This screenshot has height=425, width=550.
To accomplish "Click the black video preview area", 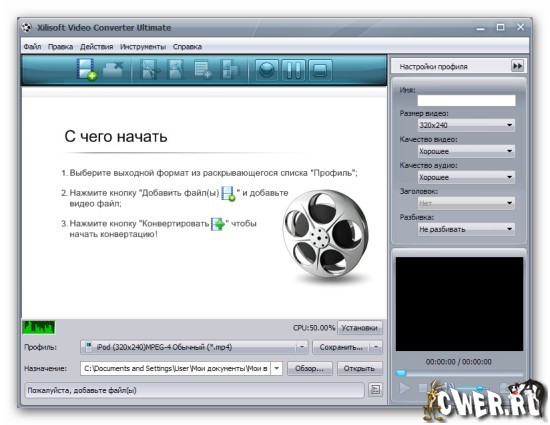I will pos(459,304).
